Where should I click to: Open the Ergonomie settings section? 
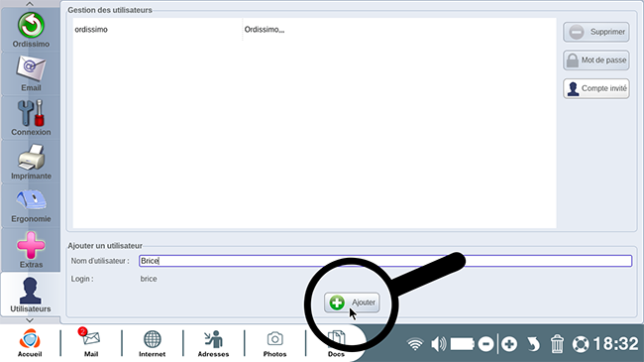pos(31,205)
